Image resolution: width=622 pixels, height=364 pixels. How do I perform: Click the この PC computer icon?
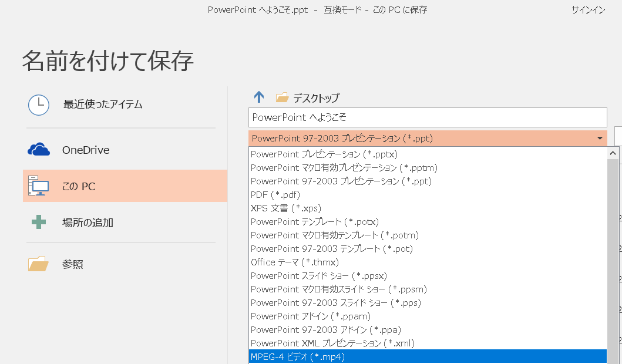(39, 186)
